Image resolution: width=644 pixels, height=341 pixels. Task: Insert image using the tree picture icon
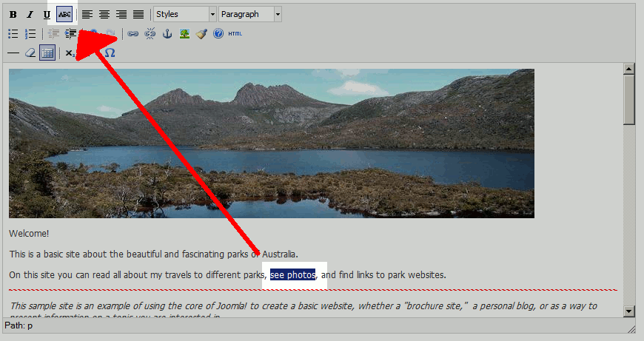[x=184, y=33]
